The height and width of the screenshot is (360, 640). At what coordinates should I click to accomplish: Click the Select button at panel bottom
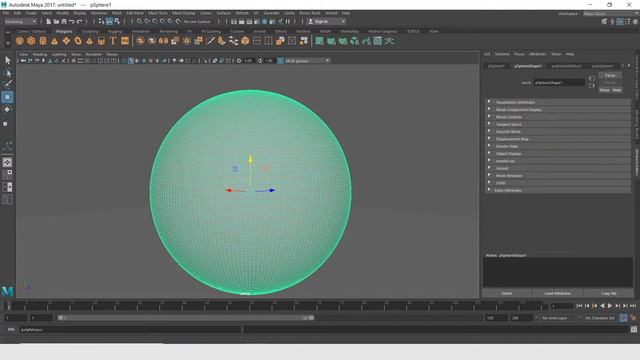click(x=507, y=293)
